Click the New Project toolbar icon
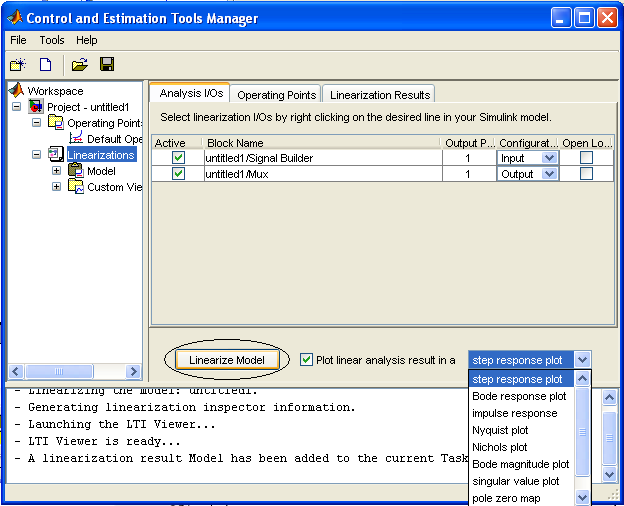Screen dimensions: 624x506 17,65
